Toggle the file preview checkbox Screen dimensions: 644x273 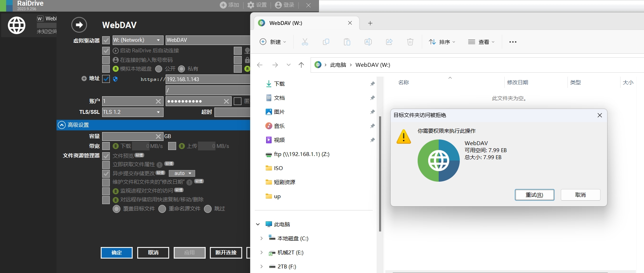(x=106, y=156)
